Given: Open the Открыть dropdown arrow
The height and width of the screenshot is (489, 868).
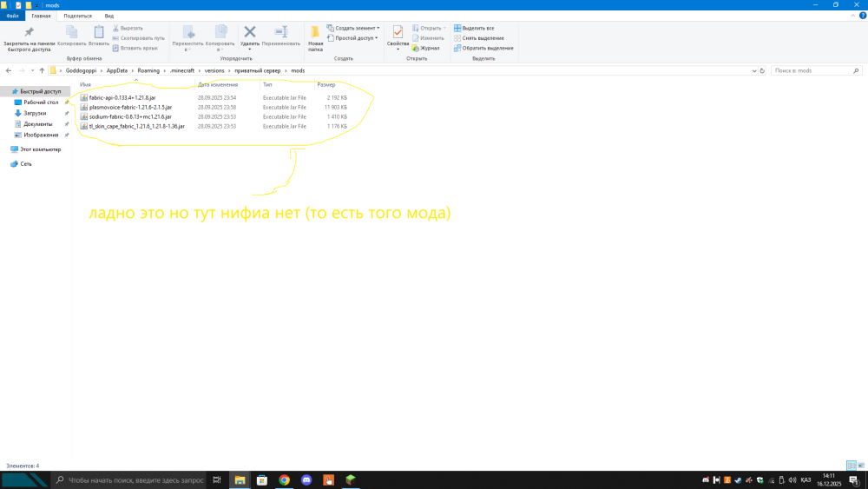Looking at the screenshot, I should pos(444,29).
